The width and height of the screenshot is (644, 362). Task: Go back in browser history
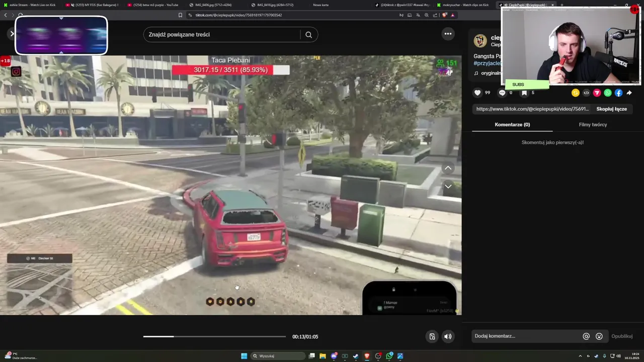(6, 15)
